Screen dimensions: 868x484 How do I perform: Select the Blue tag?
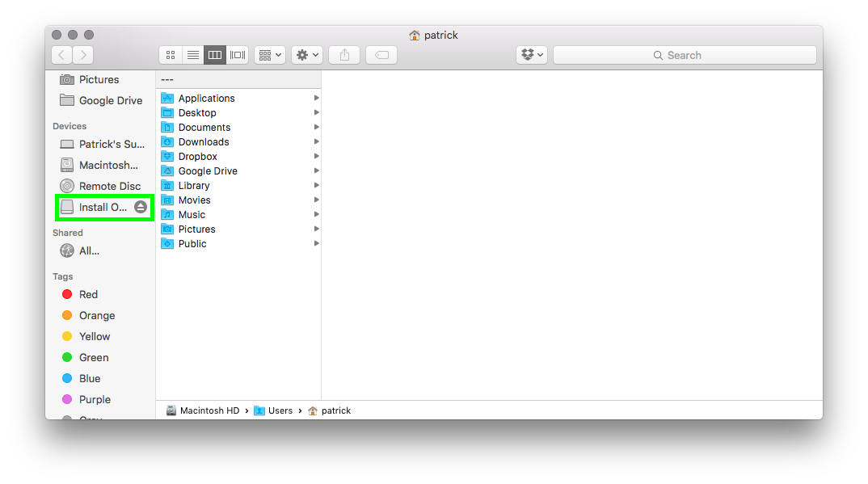click(x=82, y=378)
